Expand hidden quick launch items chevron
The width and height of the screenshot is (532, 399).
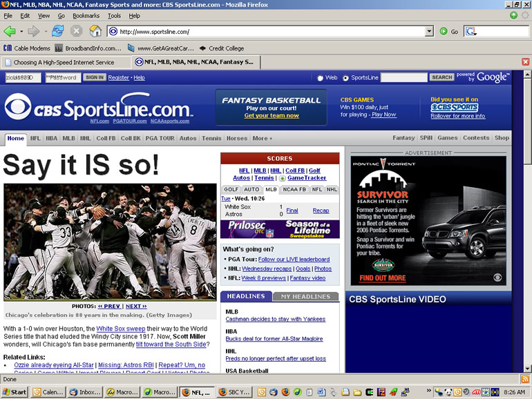[x=429, y=391]
